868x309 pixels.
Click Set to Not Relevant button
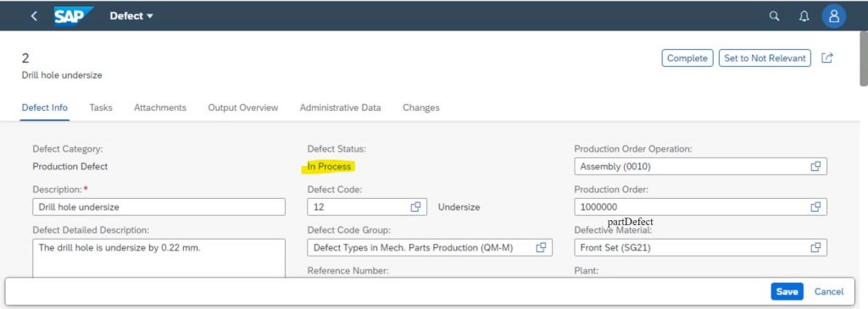[x=765, y=58]
